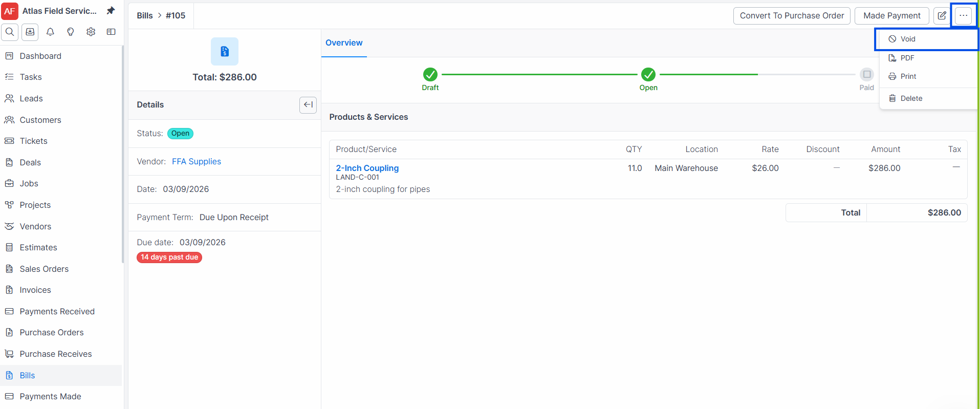Close the three-dots more actions menu
The height and width of the screenshot is (409, 980).
click(963, 16)
